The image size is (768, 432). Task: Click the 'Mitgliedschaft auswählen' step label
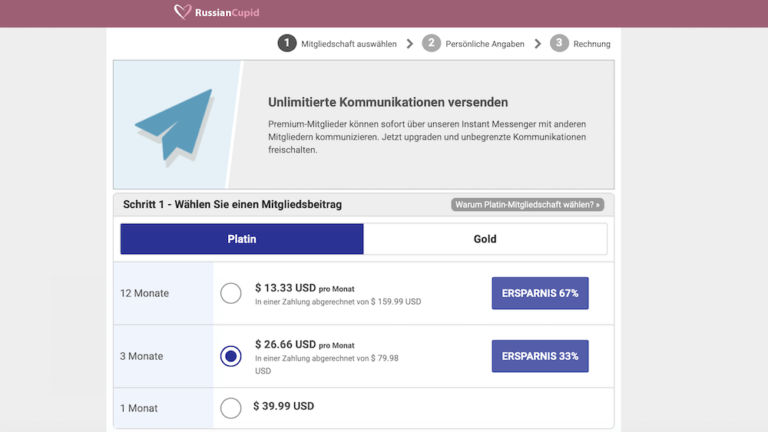click(349, 44)
